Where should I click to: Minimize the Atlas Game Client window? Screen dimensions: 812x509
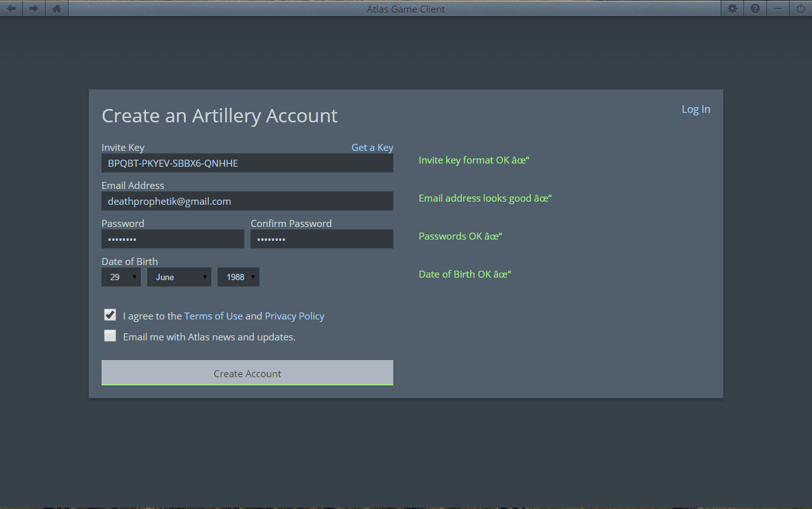tap(778, 9)
